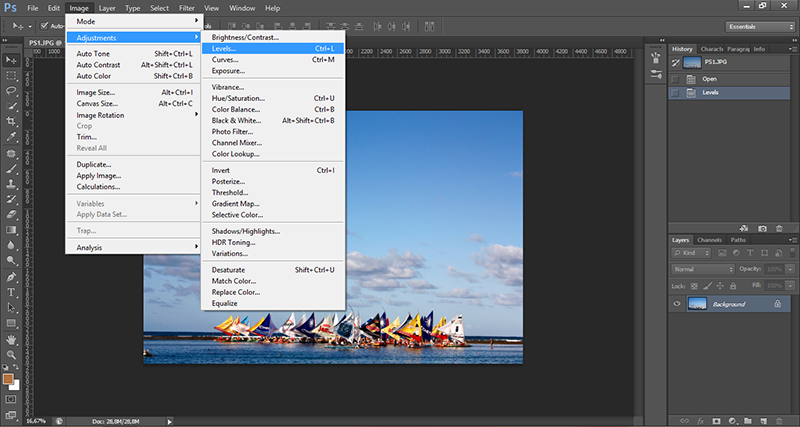This screenshot has height=427, width=800.
Task: Select the Zoom tool in the toolbar
Action: (x=11, y=353)
